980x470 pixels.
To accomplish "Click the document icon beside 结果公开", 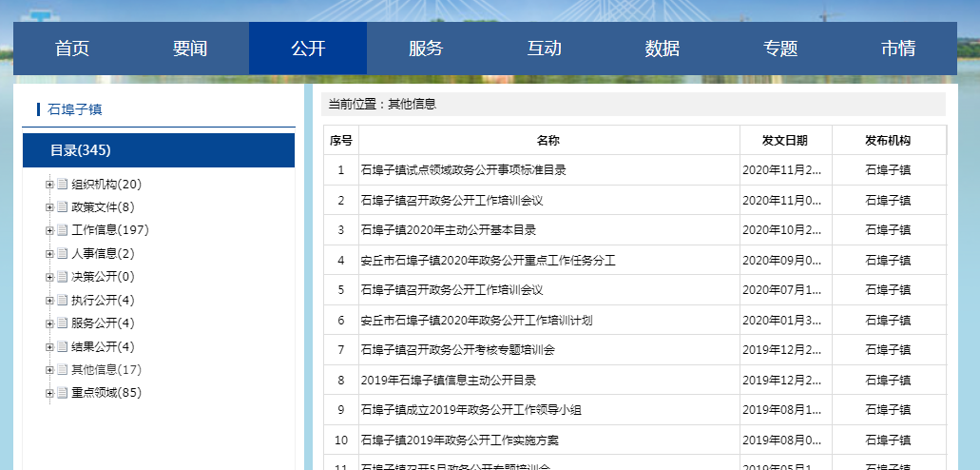I will point(62,346).
